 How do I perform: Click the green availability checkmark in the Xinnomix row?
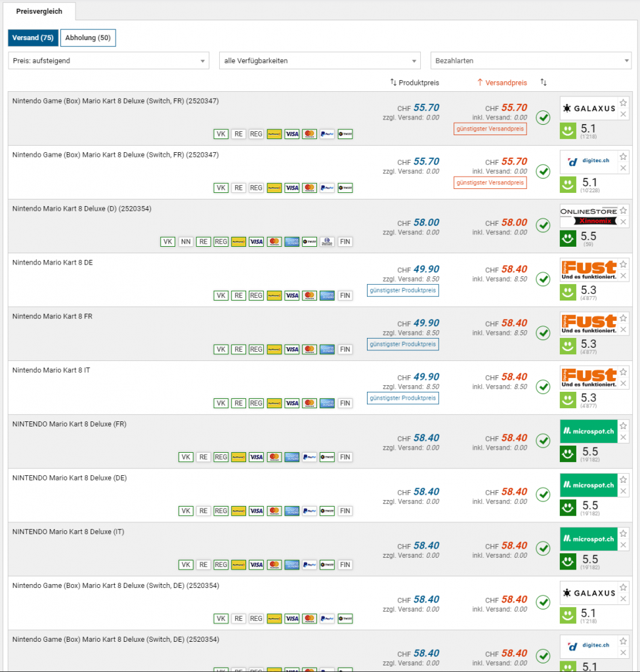click(543, 225)
